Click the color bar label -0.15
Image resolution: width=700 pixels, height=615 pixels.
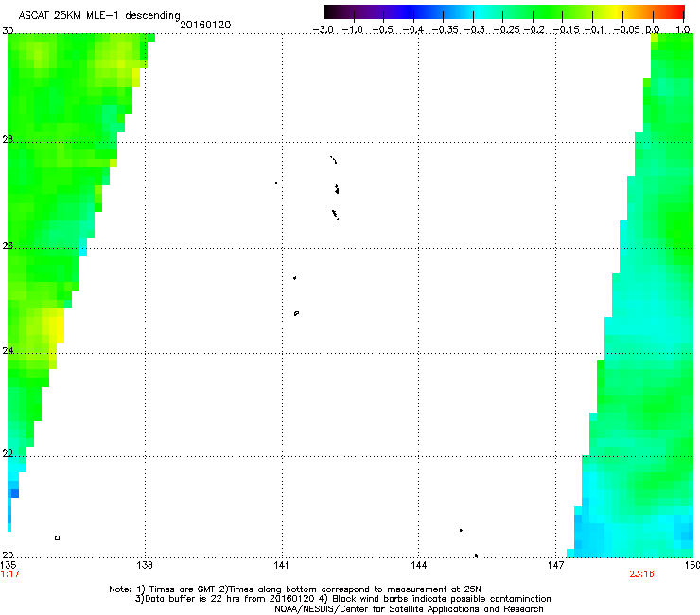567,30
